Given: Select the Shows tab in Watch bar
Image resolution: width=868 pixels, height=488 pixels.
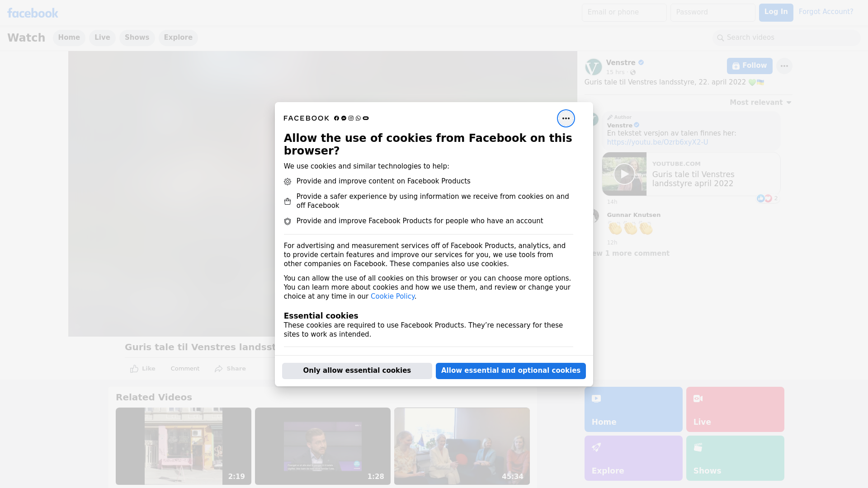Looking at the screenshot, I should 137,38.
